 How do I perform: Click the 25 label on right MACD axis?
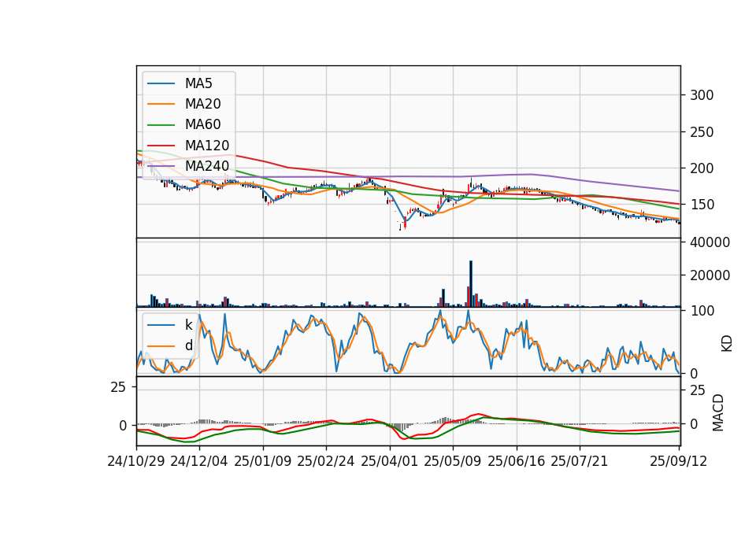point(698,390)
